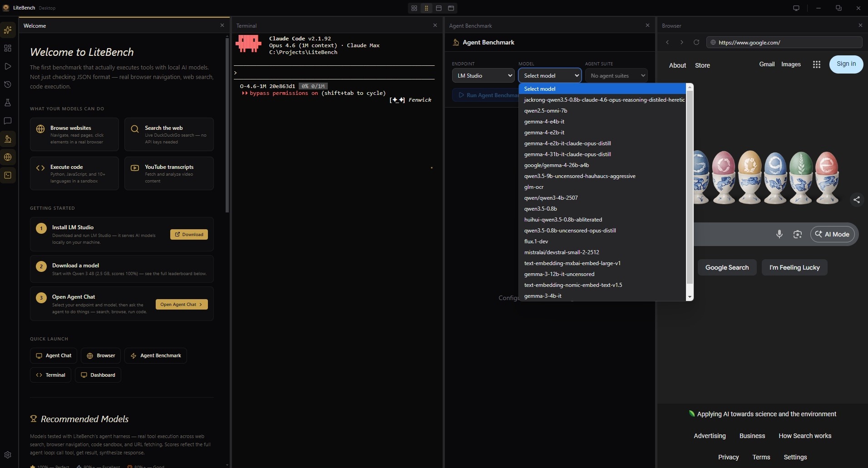The height and width of the screenshot is (468, 868).
Task: Click the AI Mode button on Google
Action: (833, 234)
